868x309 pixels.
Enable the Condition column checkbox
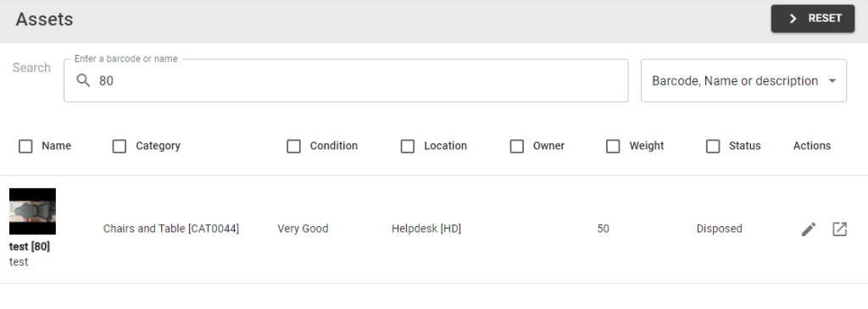293,146
